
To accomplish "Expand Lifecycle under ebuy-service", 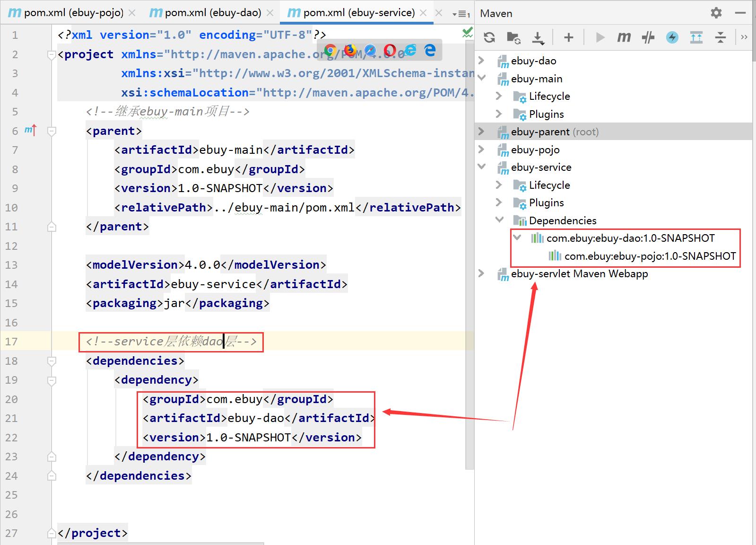I will click(x=499, y=185).
